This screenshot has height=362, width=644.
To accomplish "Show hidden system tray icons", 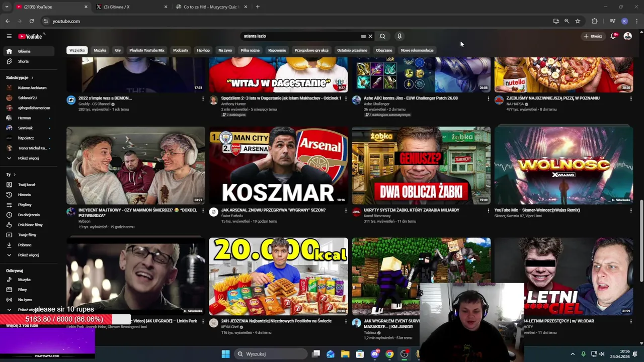I will 573,354.
